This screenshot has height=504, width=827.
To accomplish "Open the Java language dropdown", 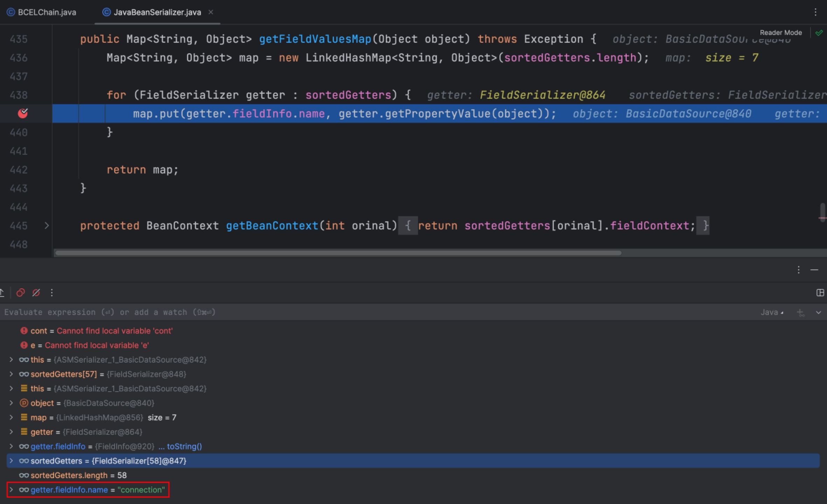I will point(772,312).
